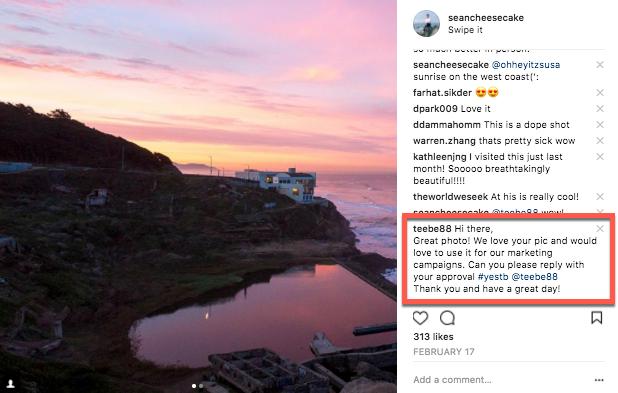Open @teebe88 mention in highlighted comment
The width and height of the screenshot is (618, 393).
coord(534,277)
